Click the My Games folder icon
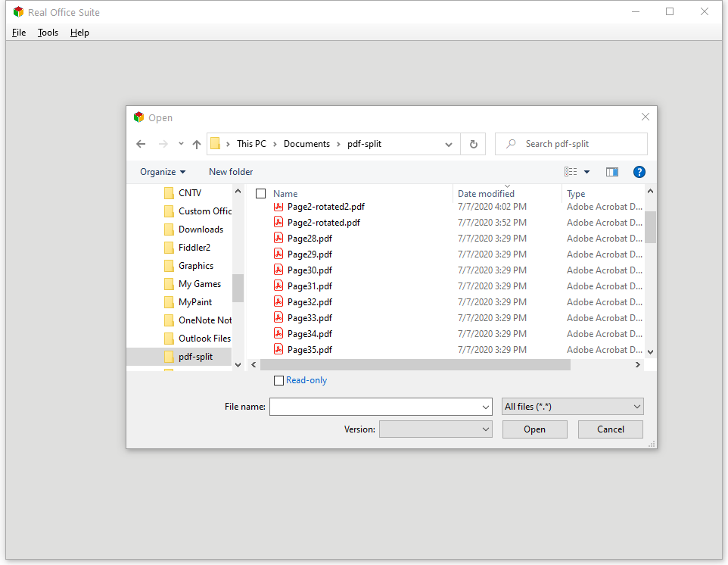Image resolution: width=728 pixels, height=565 pixels. tap(170, 284)
